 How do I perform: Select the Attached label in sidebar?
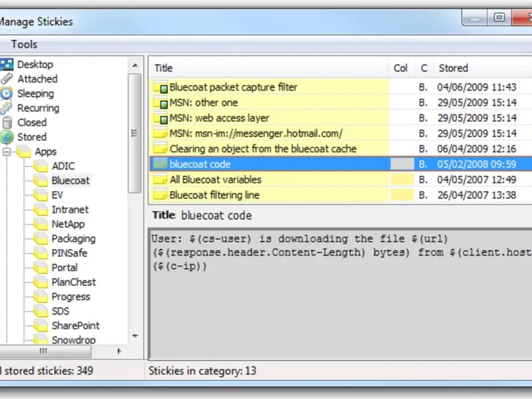37,78
